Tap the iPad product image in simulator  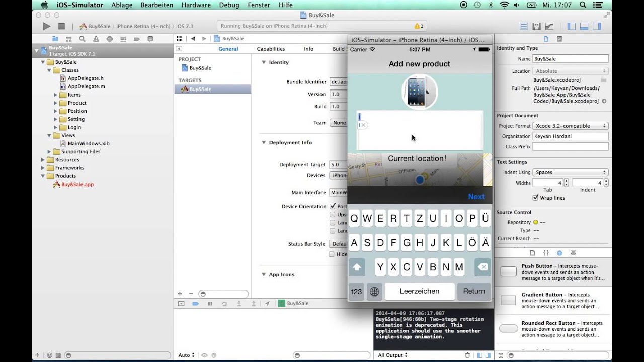(420, 92)
